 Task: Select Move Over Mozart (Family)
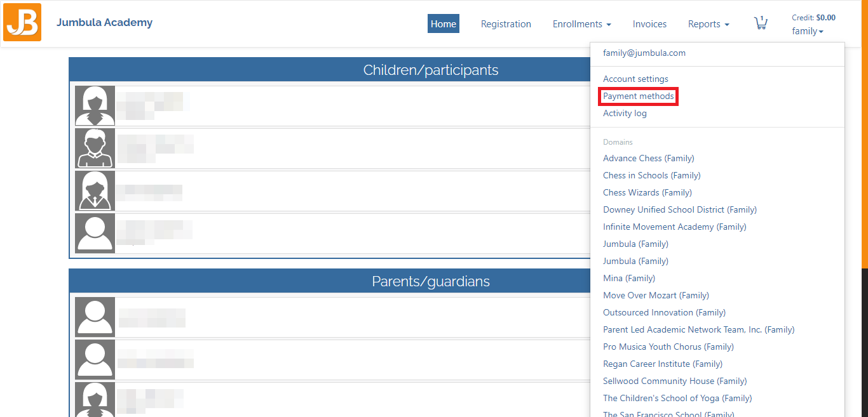656,296
